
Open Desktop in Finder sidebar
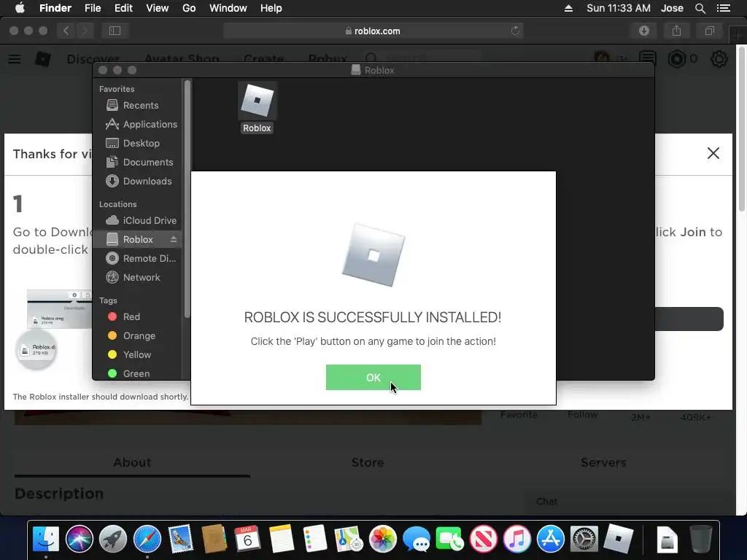pos(133,144)
